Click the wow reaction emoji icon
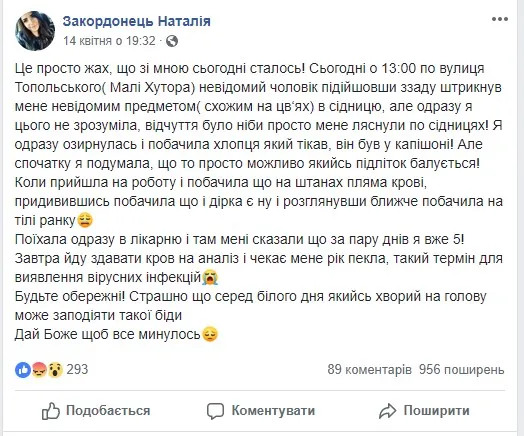This screenshot has height=436, width=524. point(55,370)
